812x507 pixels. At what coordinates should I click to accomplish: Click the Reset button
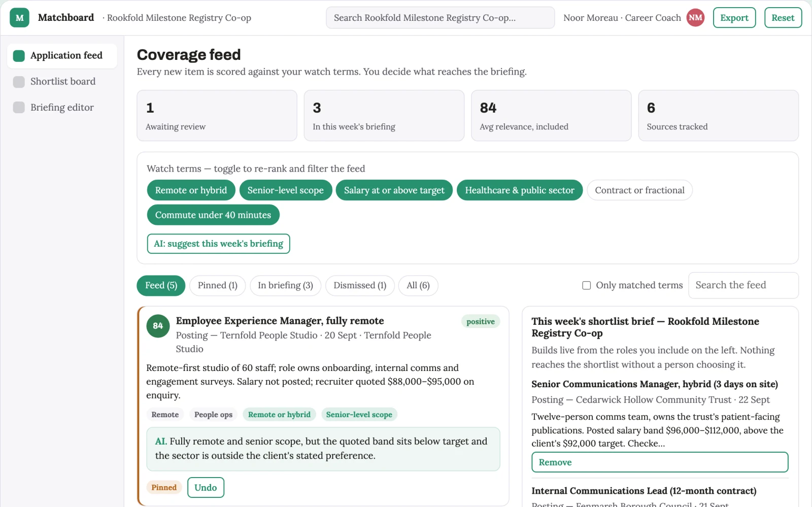click(783, 18)
